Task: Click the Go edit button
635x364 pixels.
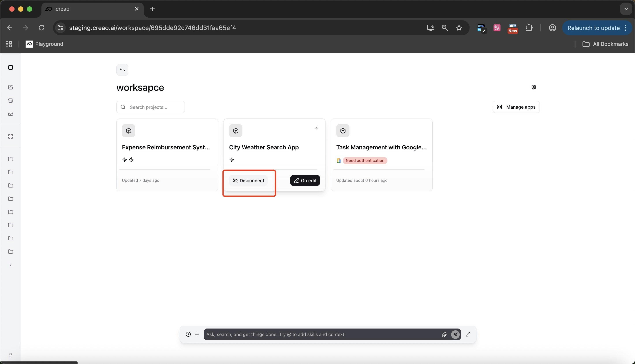Action: click(x=305, y=180)
